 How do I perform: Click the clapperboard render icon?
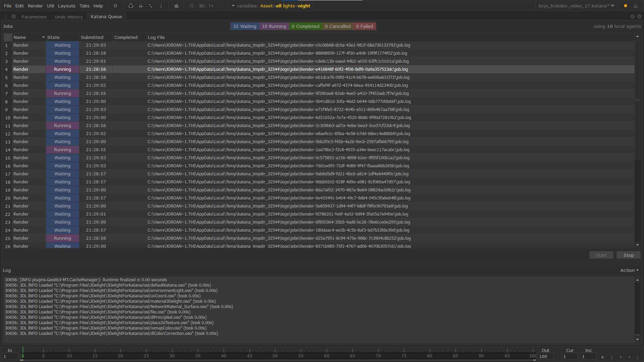point(141,6)
